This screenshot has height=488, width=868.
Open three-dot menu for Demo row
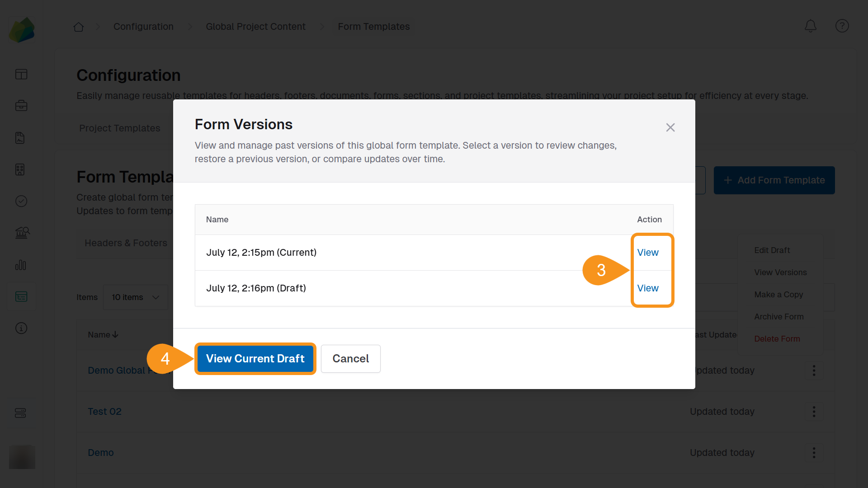coord(814,453)
